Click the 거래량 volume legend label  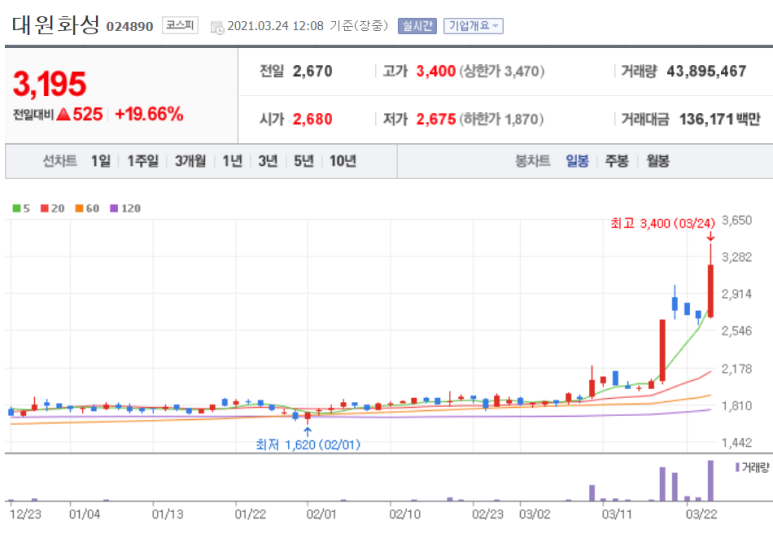tap(755, 467)
